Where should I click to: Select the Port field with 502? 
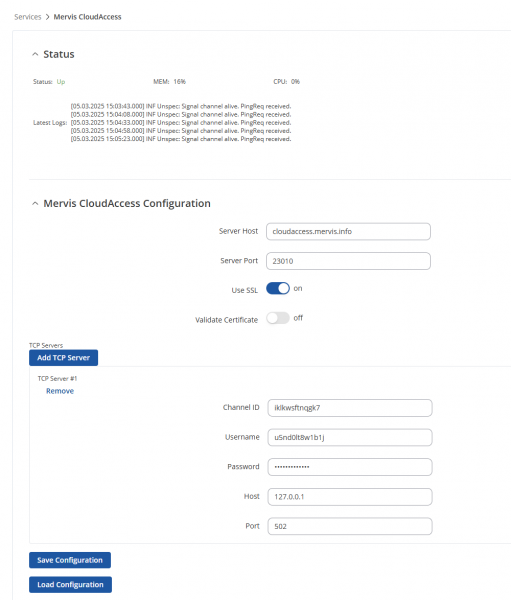350,526
